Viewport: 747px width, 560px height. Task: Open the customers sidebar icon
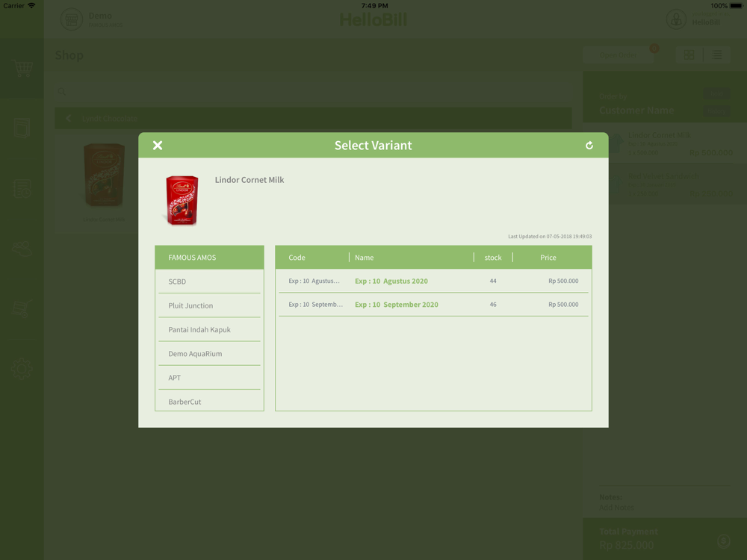point(22,249)
